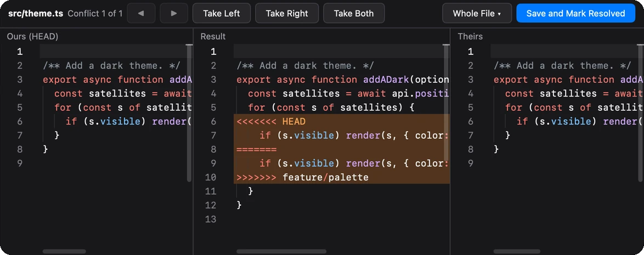Place cursor on line 1 of Result
The image size is (644, 255).
[x=342, y=52]
